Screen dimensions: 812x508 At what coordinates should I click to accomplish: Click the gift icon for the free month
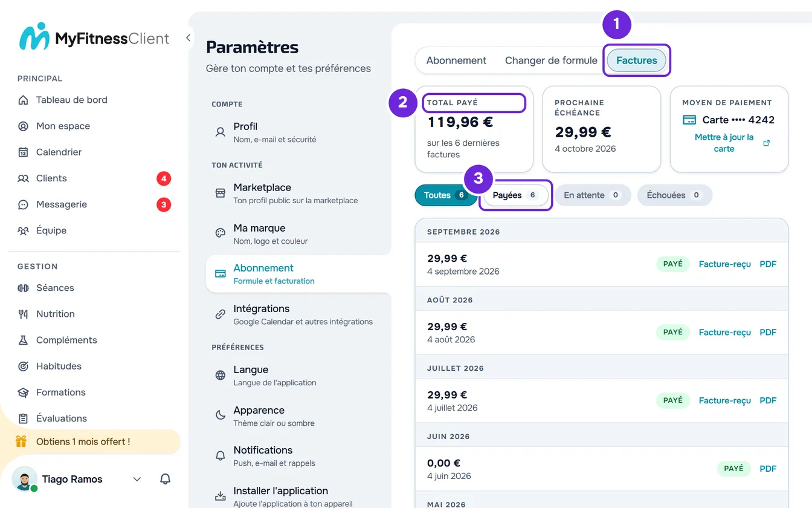21,441
